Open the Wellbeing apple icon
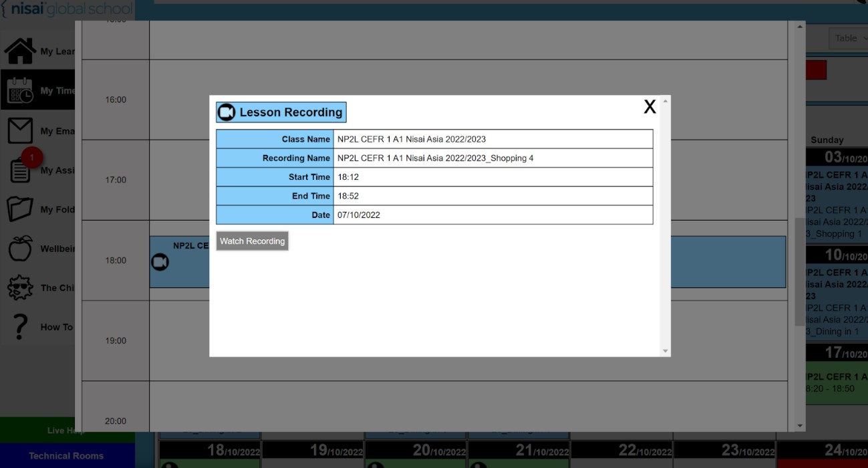The image size is (868, 468). (x=20, y=248)
